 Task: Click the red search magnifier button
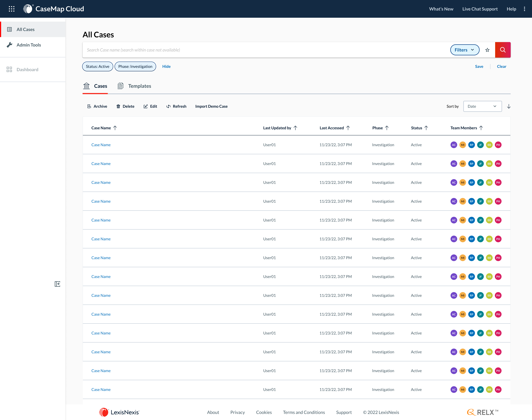[x=503, y=50]
